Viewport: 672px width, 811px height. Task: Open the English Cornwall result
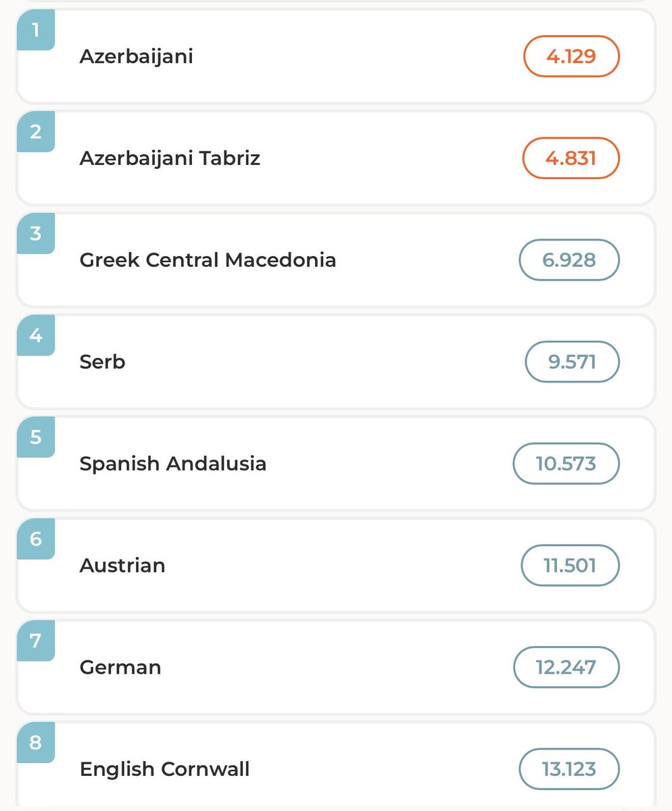(x=336, y=765)
